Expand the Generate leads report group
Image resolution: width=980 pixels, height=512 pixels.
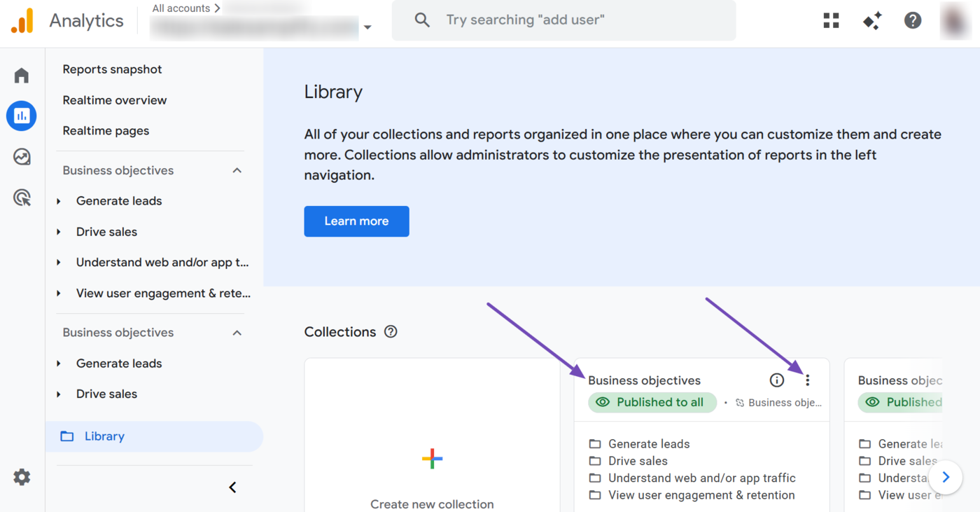59,201
